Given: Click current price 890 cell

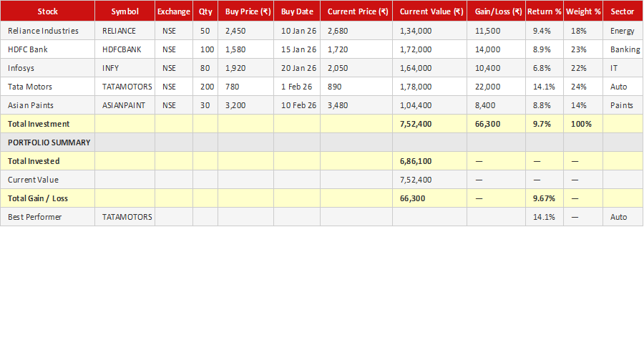Looking at the screenshot, I should point(356,87).
